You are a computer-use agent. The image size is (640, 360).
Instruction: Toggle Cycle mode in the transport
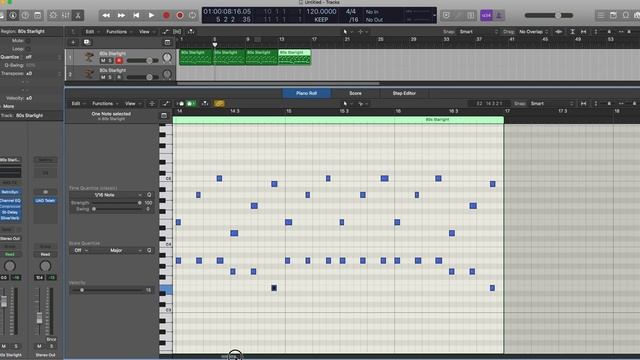coord(192,16)
